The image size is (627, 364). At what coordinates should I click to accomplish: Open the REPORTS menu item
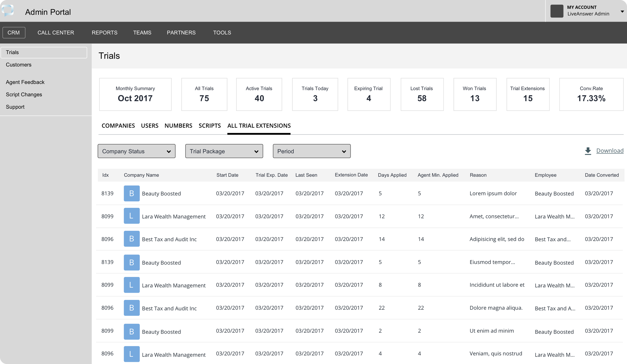104,33
